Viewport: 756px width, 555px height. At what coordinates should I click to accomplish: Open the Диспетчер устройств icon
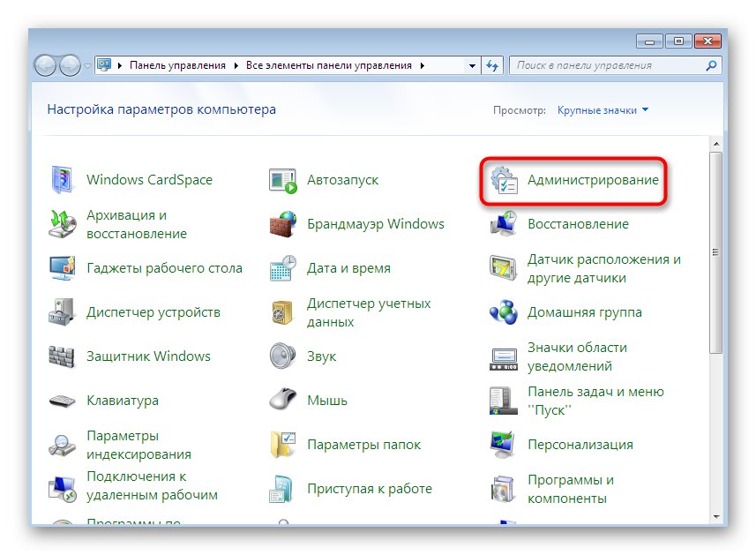click(x=62, y=312)
